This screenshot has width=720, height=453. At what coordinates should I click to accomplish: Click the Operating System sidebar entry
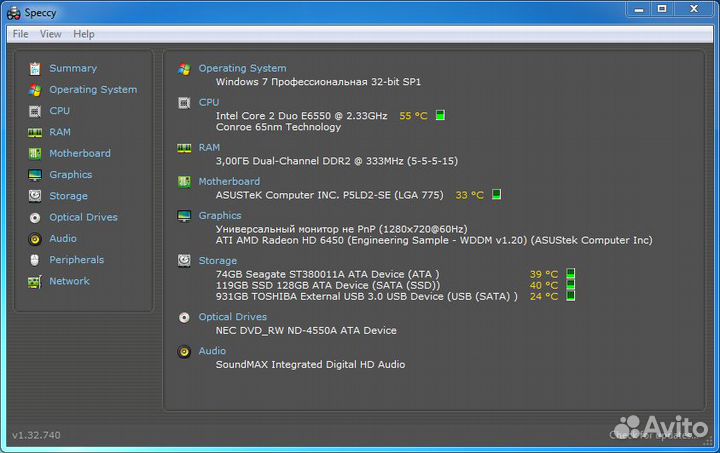click(93, 90)
